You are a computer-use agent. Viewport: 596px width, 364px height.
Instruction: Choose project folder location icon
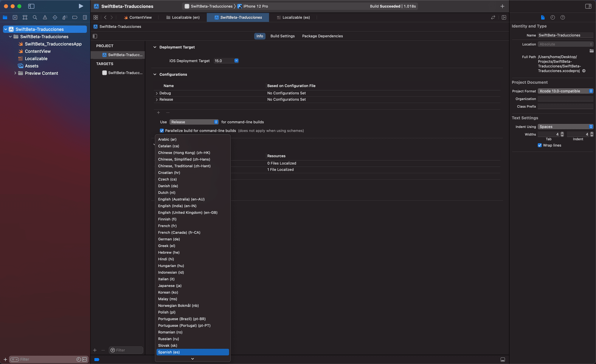click(592, 51)
